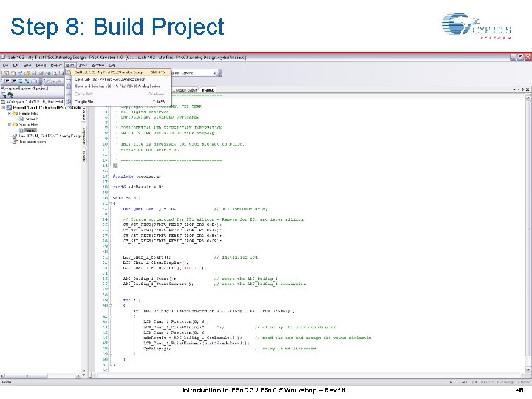Open the Window menu
The width and height of the screenshot is (532, 399).
coord(98,65)
